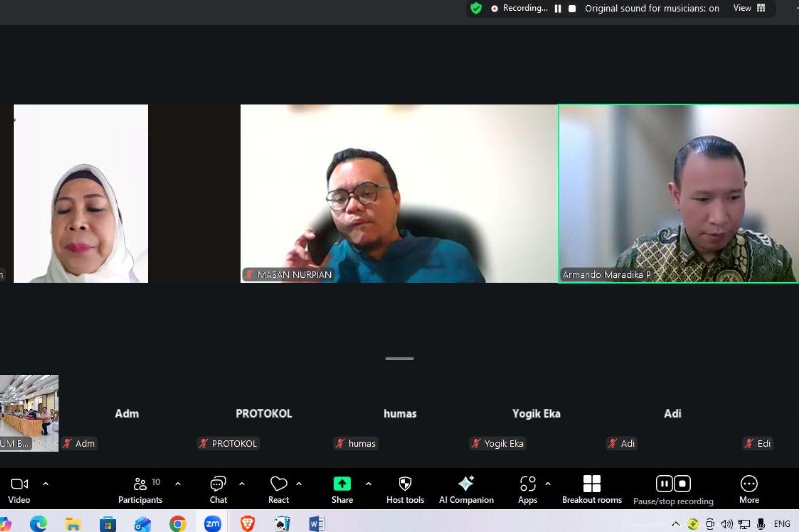Screen dimensions: 799x532
Task: Expand the Share options arrow
Action: (x=368, y=484)
